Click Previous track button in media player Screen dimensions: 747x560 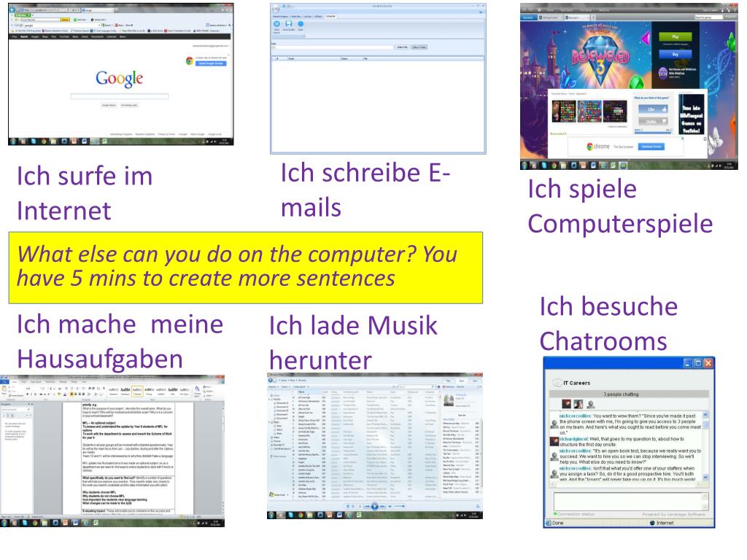[x=367, y=506]
